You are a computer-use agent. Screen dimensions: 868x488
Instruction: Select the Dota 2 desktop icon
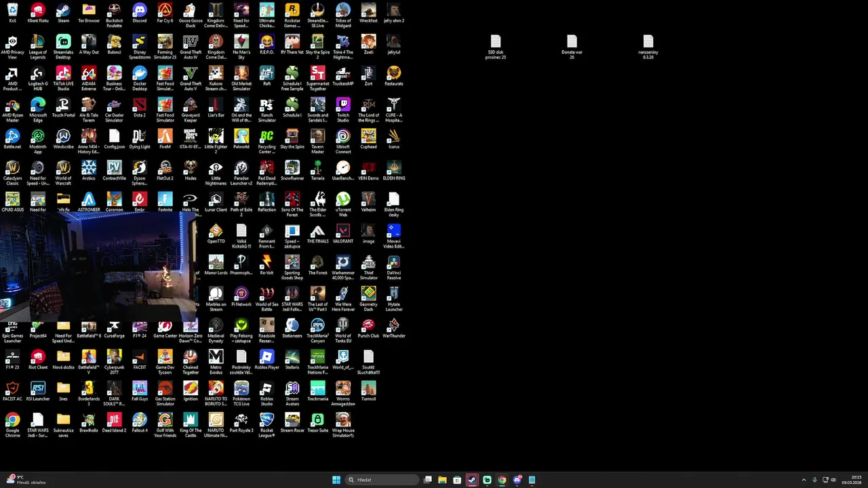click(140, 108)
